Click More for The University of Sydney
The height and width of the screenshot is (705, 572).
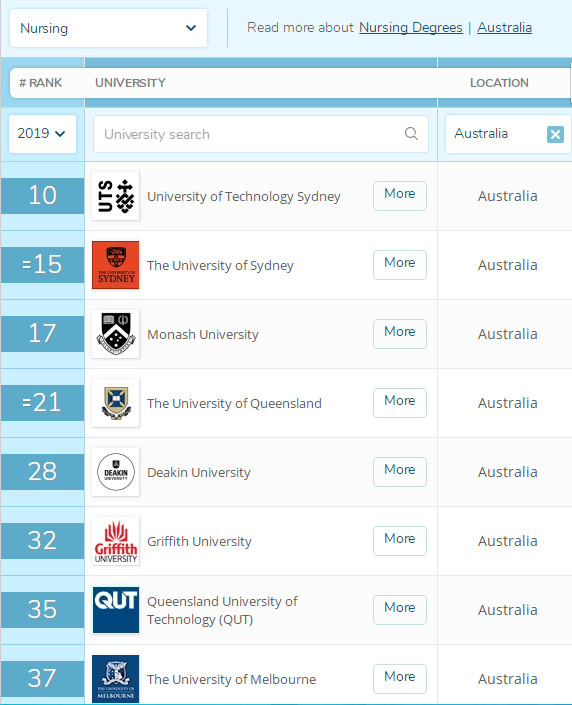(400, 265)
